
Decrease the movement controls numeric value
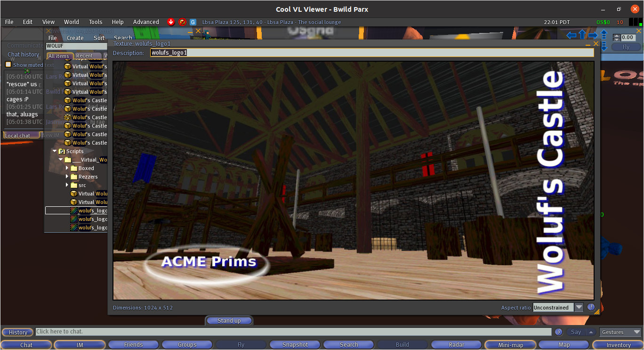point(616,39)
